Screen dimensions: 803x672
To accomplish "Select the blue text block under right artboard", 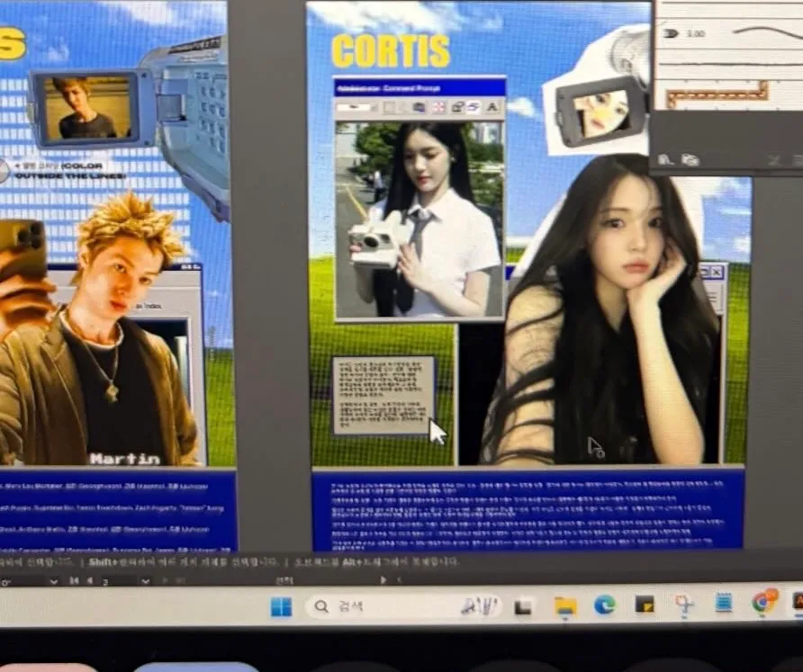I will 528,510.
